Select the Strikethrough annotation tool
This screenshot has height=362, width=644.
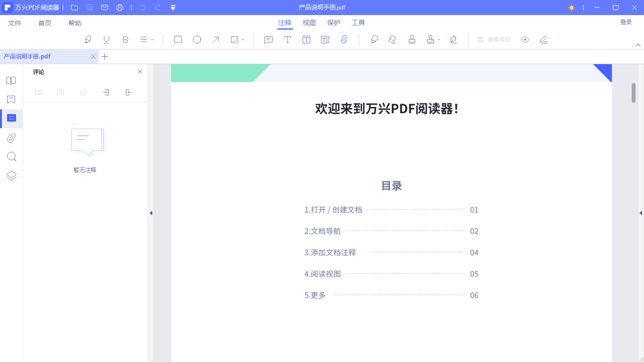[125, 40]
